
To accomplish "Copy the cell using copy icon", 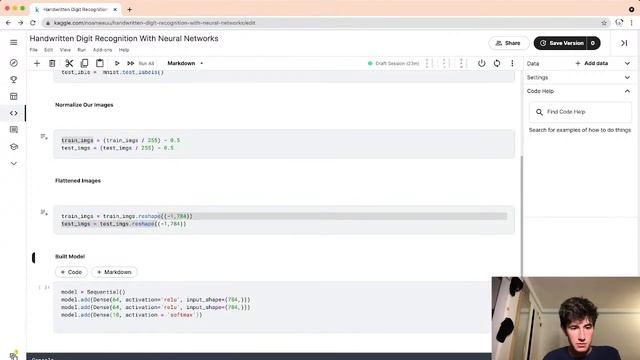I will 84,63.
